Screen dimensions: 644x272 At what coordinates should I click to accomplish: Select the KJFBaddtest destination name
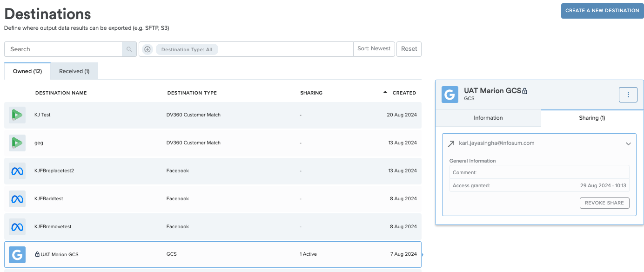[48, 198]
